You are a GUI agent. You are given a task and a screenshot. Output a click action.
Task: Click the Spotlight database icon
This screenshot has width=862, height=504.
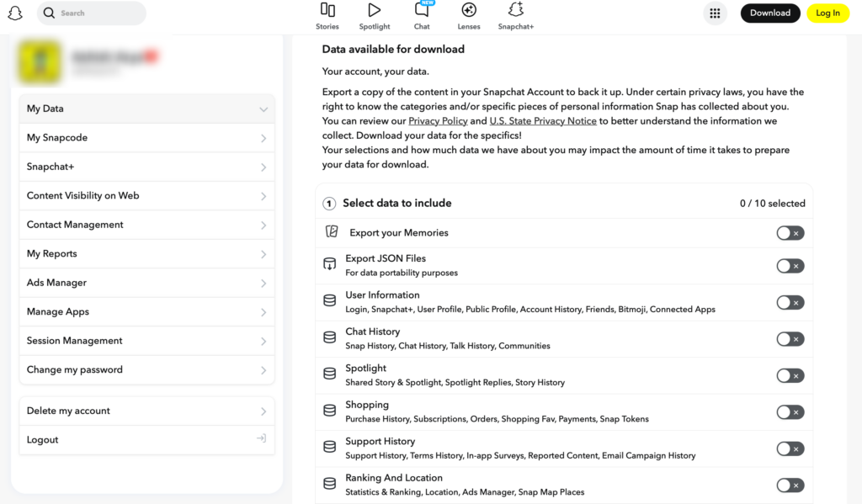click(x=329, y=374)
